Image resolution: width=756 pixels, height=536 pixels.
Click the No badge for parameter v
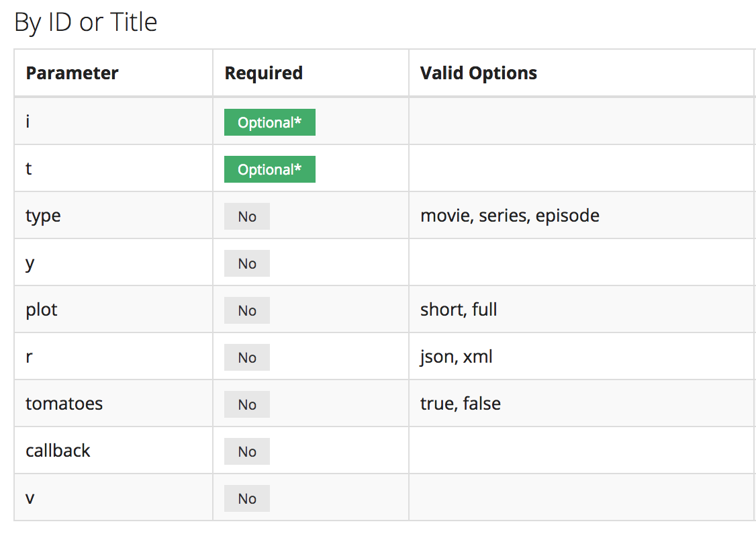pos(247,499)
